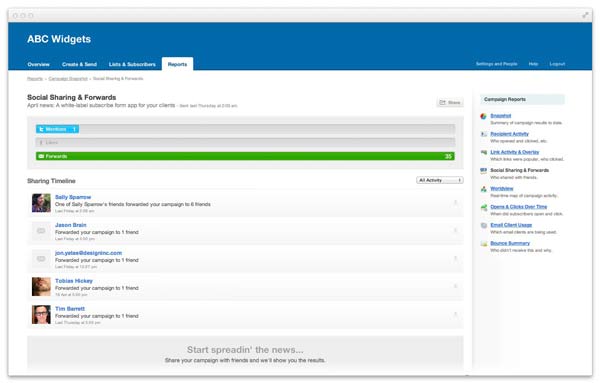
Task: Click the Bounce Summary icon
Action: (x=483, y=243)
